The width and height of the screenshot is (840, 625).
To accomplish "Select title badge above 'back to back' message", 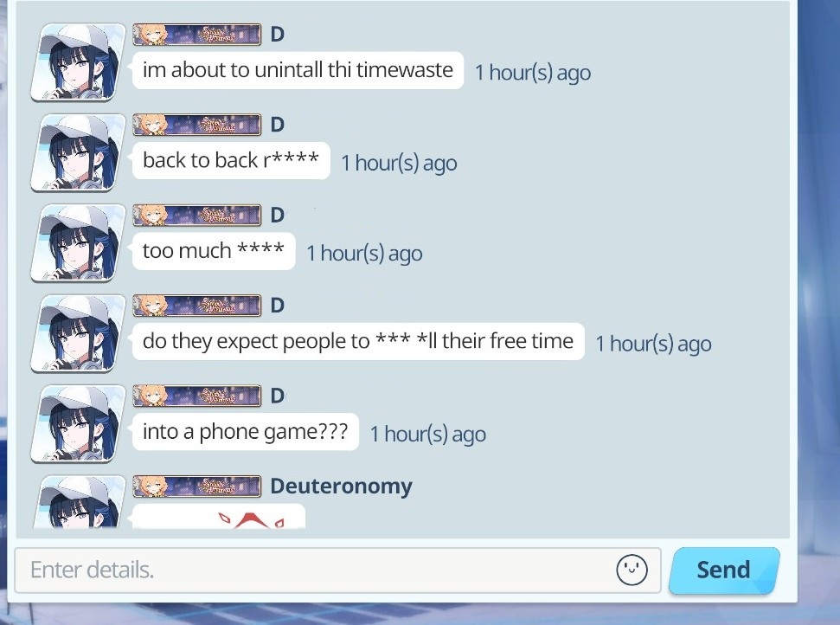I will click(x=196, y=125).
